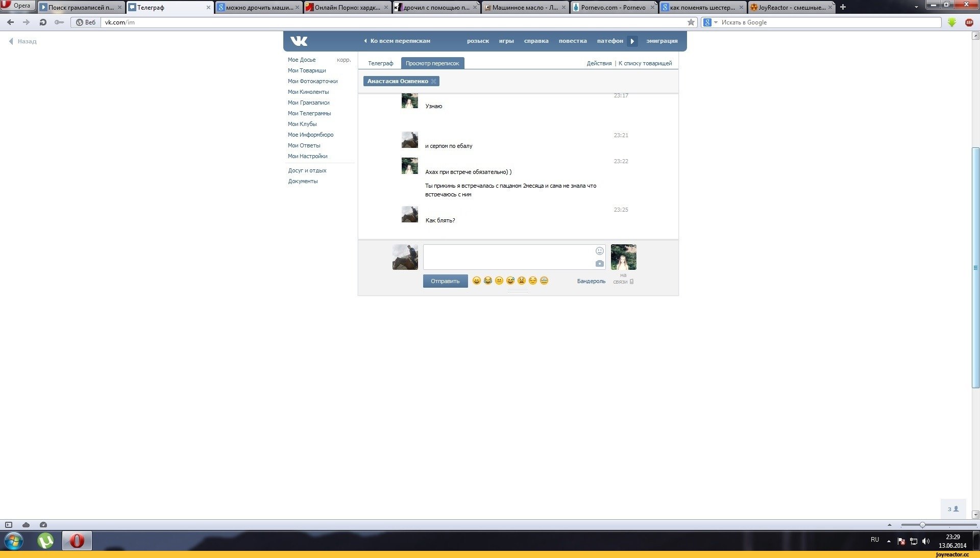Switch to JoyReactor browser tab

791,7
